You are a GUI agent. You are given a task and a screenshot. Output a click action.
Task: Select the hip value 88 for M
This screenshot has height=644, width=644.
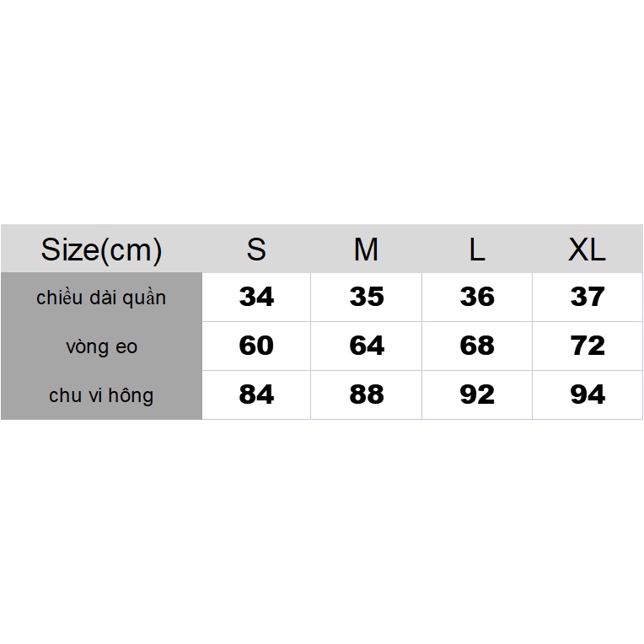pos(367,394)
